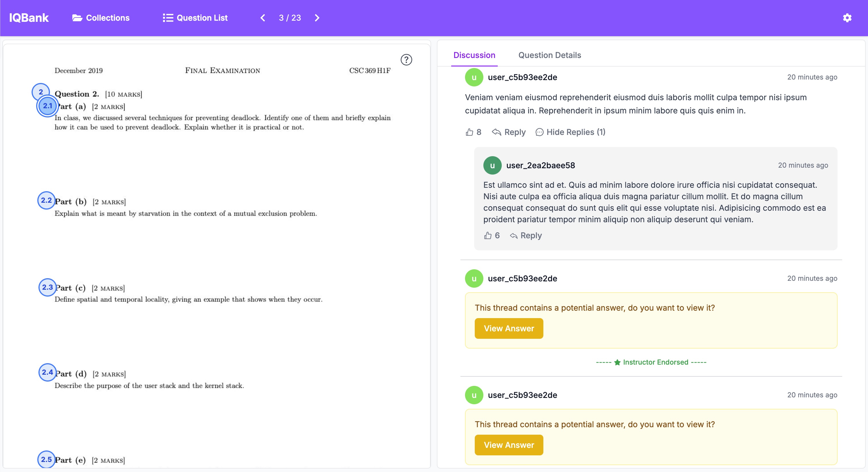Open the settings gear icon

(x=847, y=18)
